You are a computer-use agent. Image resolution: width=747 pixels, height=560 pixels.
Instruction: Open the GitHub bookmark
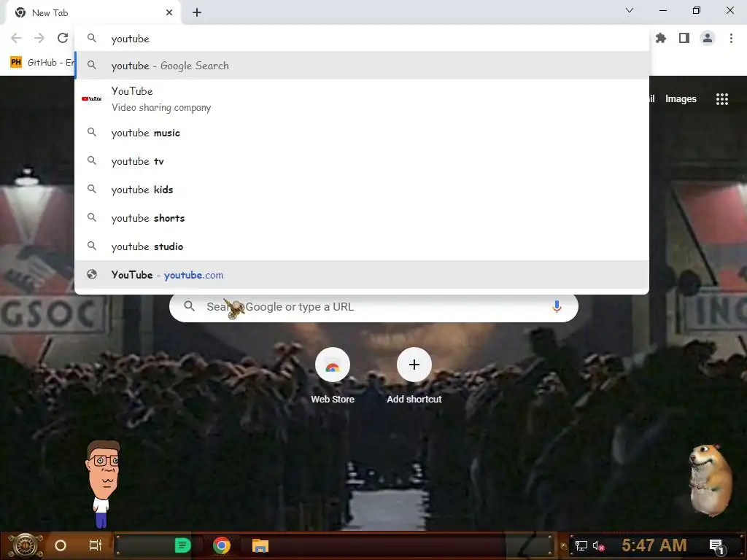tap(42, 63)
